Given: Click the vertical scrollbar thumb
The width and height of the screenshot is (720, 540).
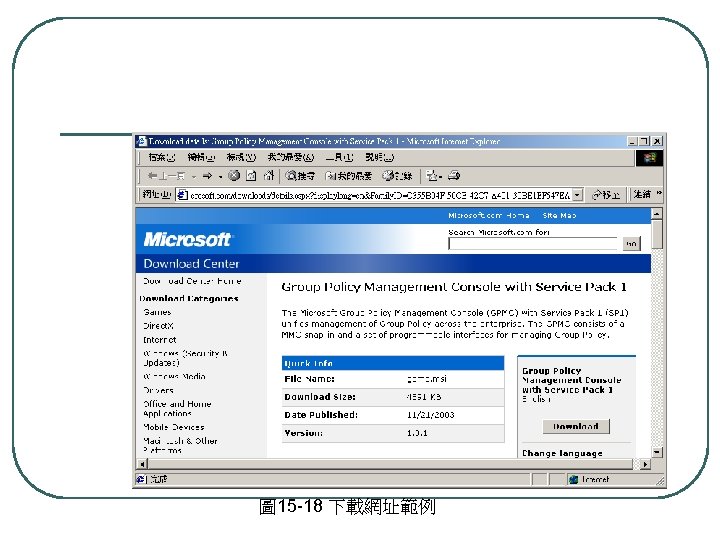Looking at the screenshot, I should (657, 234).
